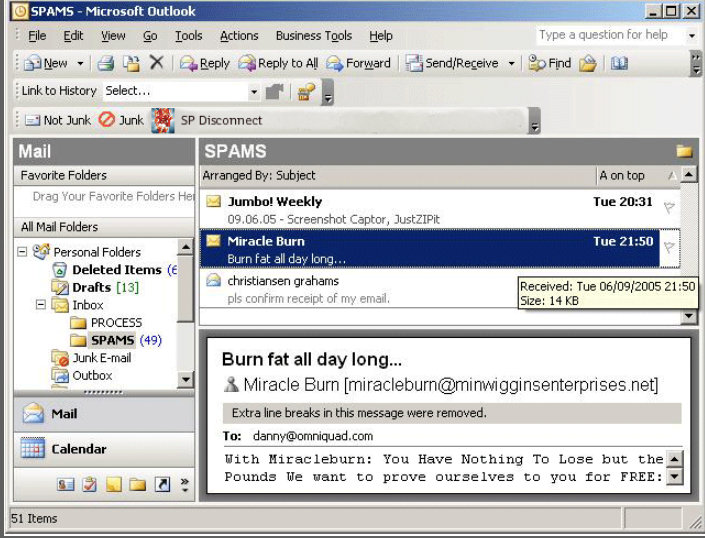The width and height of the screenshot is (705, 538).
Task: Select the christiansen grahams message
Action: 359,289
